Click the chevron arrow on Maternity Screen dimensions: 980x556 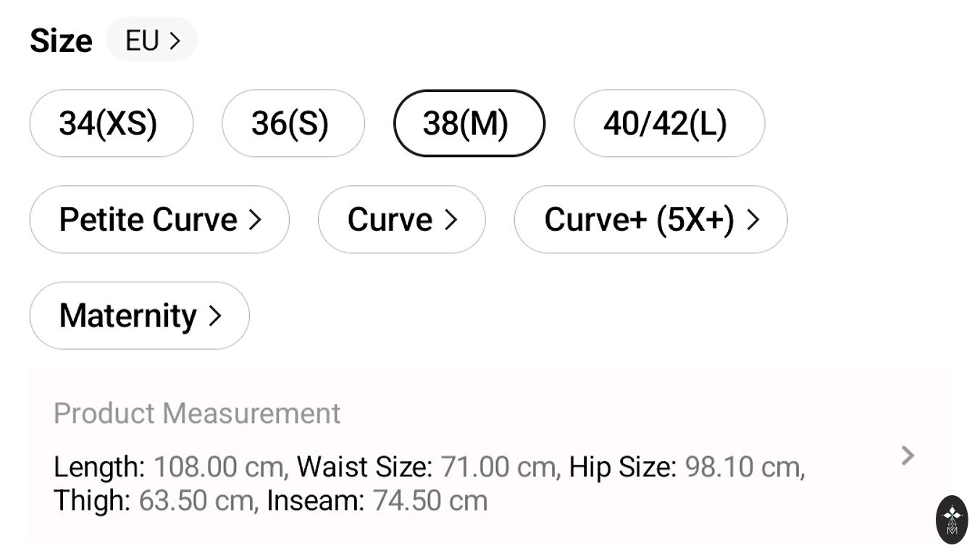(214, 316)
